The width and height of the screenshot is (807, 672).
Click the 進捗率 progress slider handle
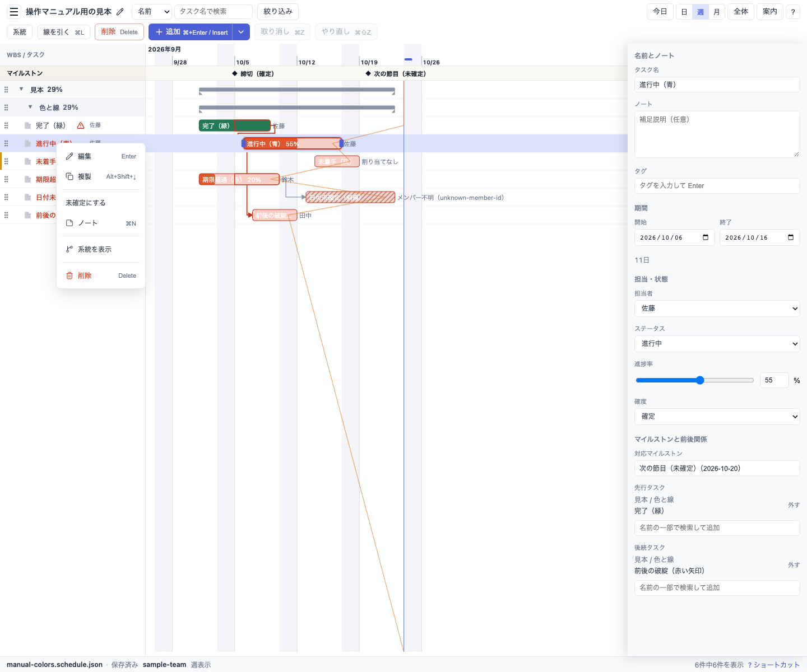pyautogui.click(x=700, y=380)
